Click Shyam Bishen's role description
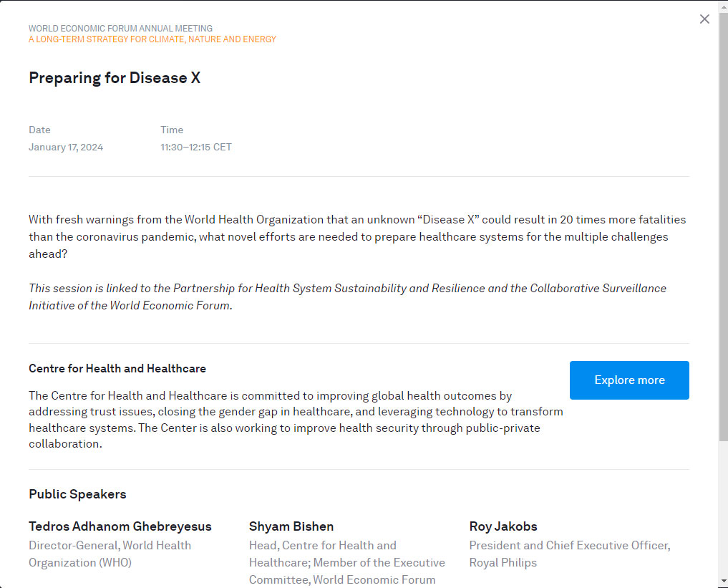Screen dimensions: 728x588 [x=346, y=562]
